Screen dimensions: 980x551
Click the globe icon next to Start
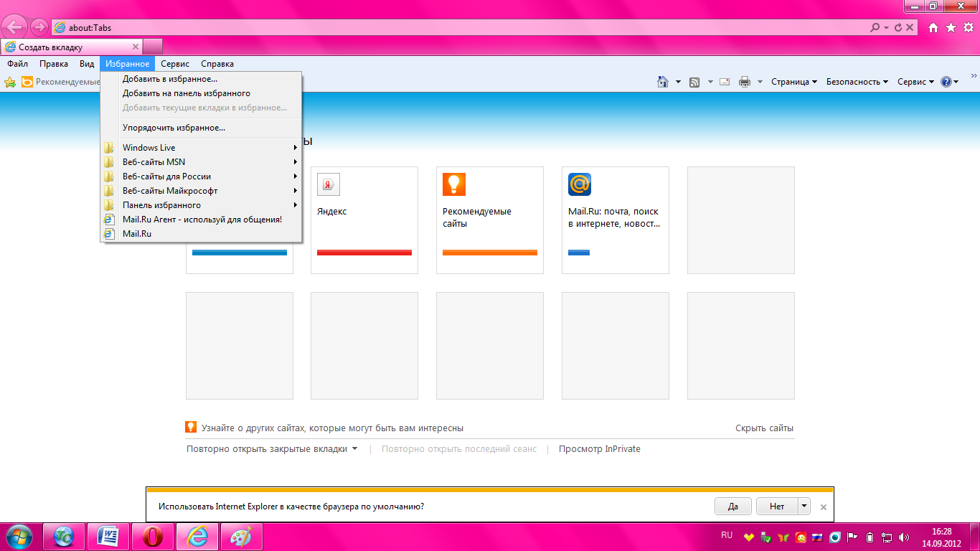(x=64, y=536)
